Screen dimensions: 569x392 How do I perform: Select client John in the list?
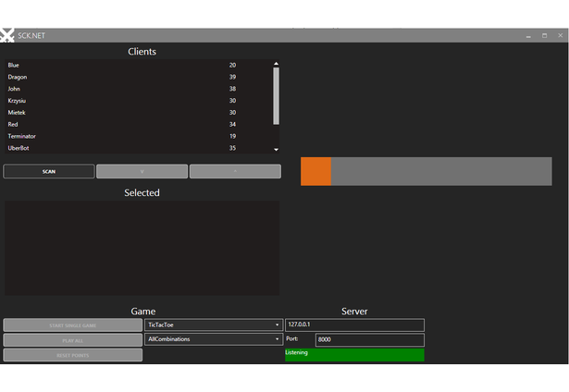pyautogui.click(x=138, y=89)
